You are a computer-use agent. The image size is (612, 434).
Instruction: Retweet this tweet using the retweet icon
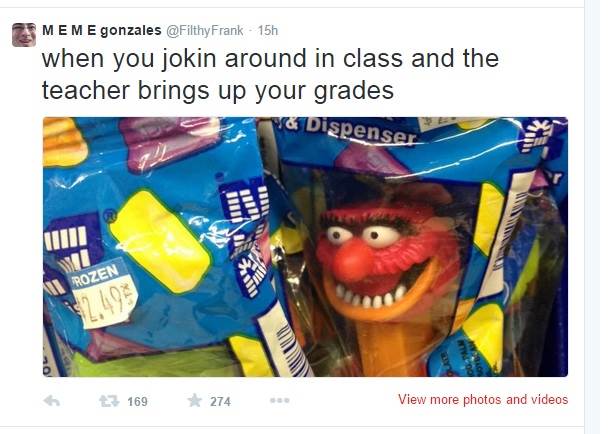coord(109,401)
